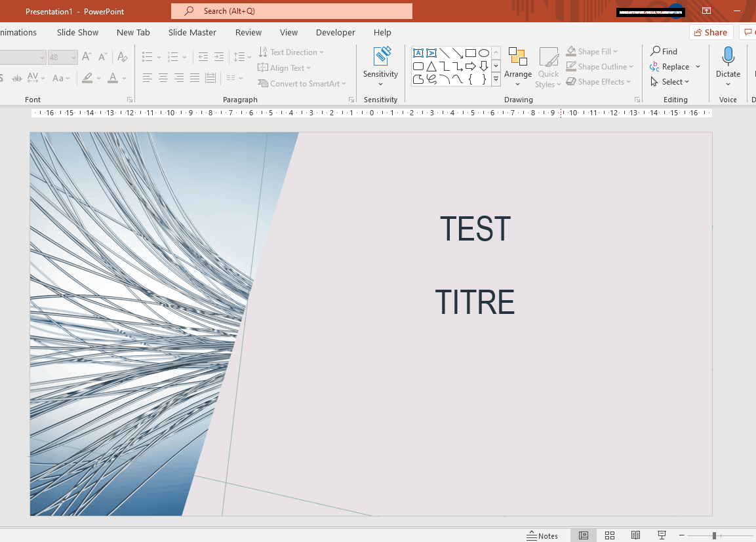Click the Share button
Viewport: 756px width, 542px height.
[x=710, y=32]
